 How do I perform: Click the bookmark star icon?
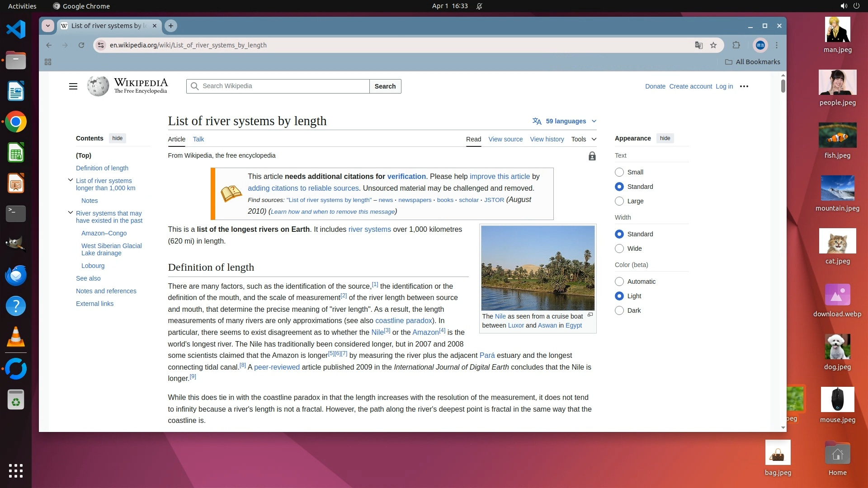pyautogui.click(x=713, y=45)
